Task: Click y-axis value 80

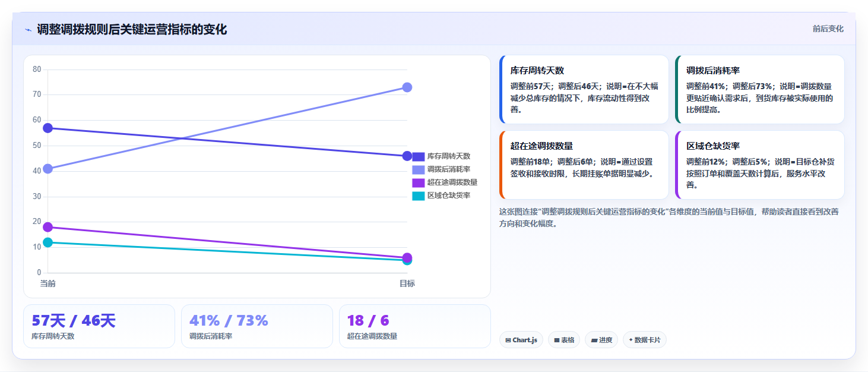Action: [37, 70]
